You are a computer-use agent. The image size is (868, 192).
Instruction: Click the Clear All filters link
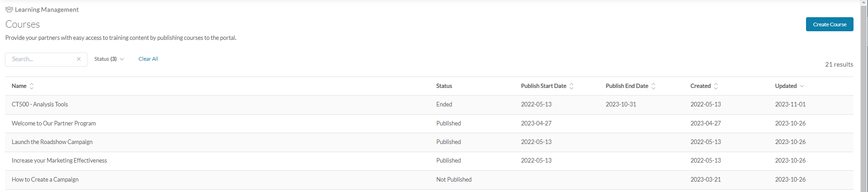[x=148, y=59]
